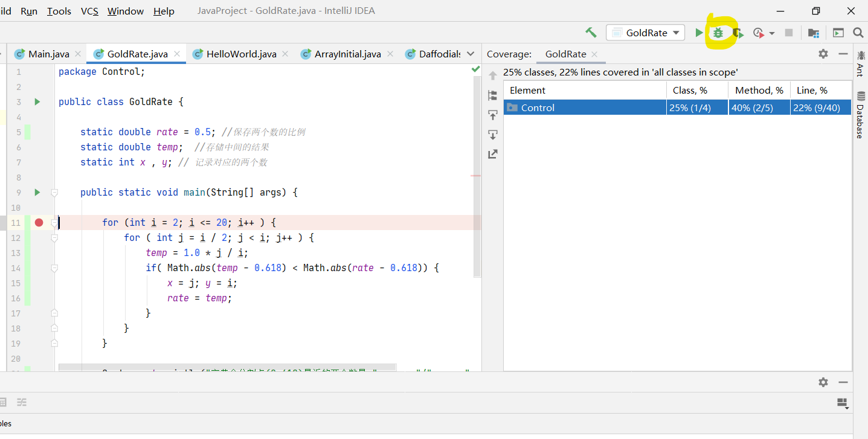Sort by the Element column header
This screenshot has width=868, height=439.
pos(585,90)
